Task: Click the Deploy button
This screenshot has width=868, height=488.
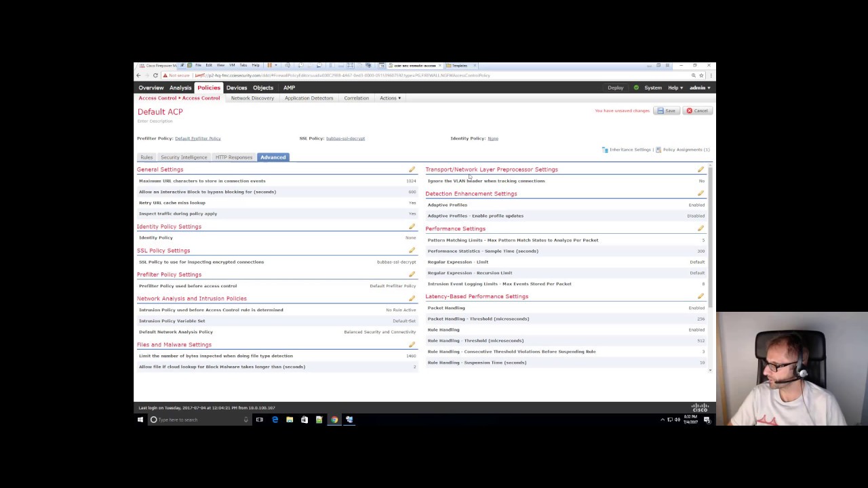Action: tap(616, 87)
